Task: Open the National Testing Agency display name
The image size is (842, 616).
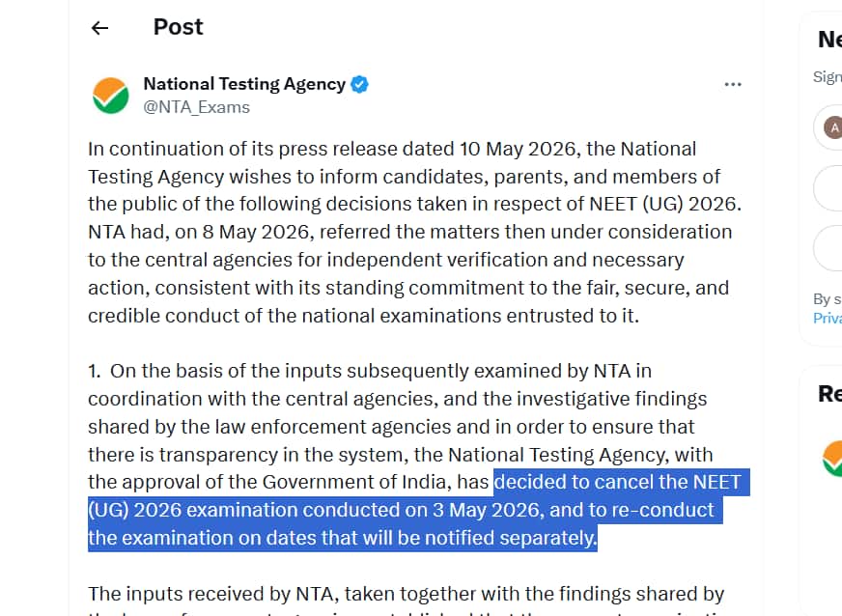Action: [244, 84]
